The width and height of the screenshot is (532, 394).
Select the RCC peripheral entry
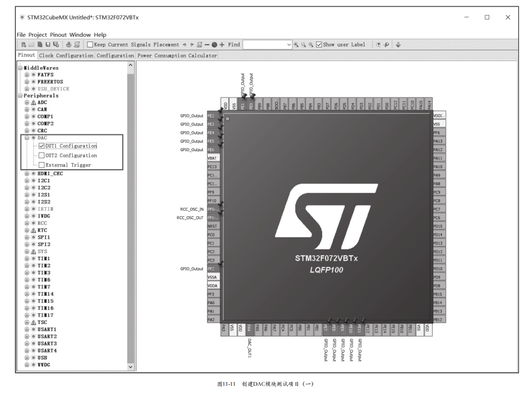pos(42,223)
